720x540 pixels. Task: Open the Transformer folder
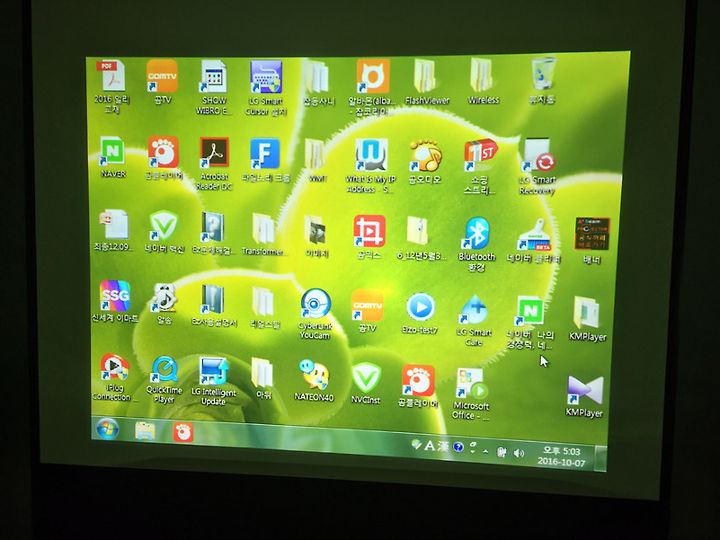pyautogui.click(x=264, y=234)
